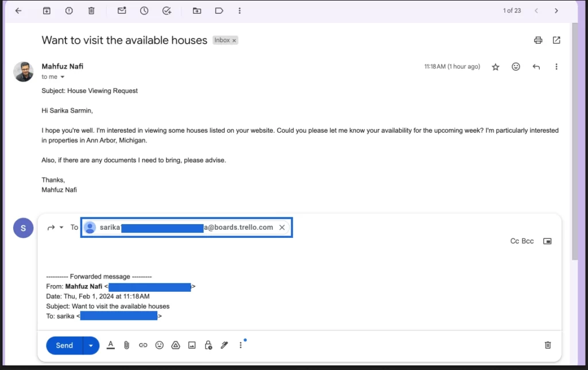
Task: Archive this email conversation
Action: [47, 10]
